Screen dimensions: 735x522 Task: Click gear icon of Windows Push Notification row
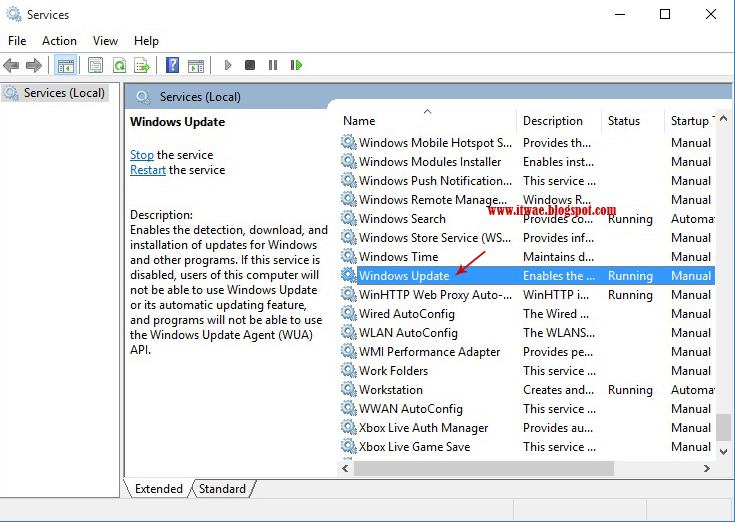click(x=348, y=180)
